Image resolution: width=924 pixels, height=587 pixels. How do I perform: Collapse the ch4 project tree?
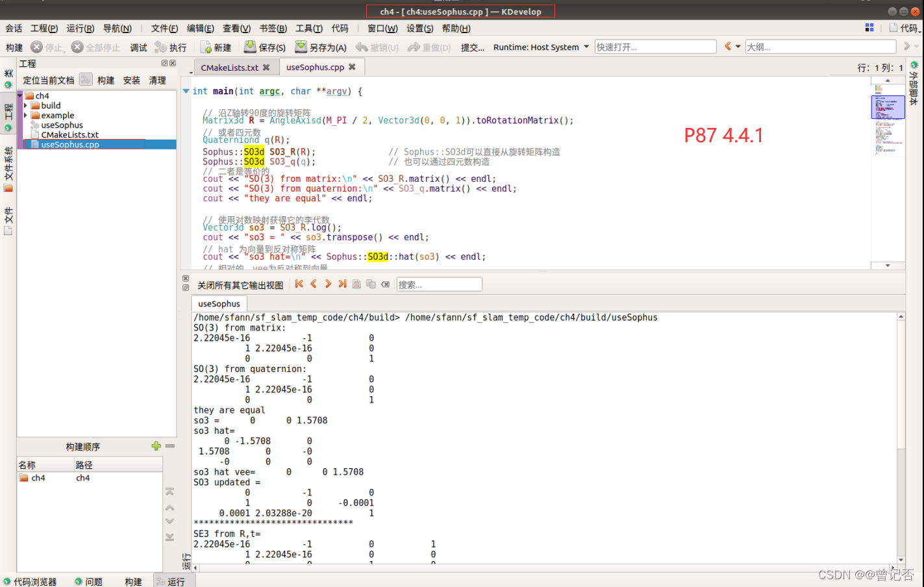pos(21,95)
